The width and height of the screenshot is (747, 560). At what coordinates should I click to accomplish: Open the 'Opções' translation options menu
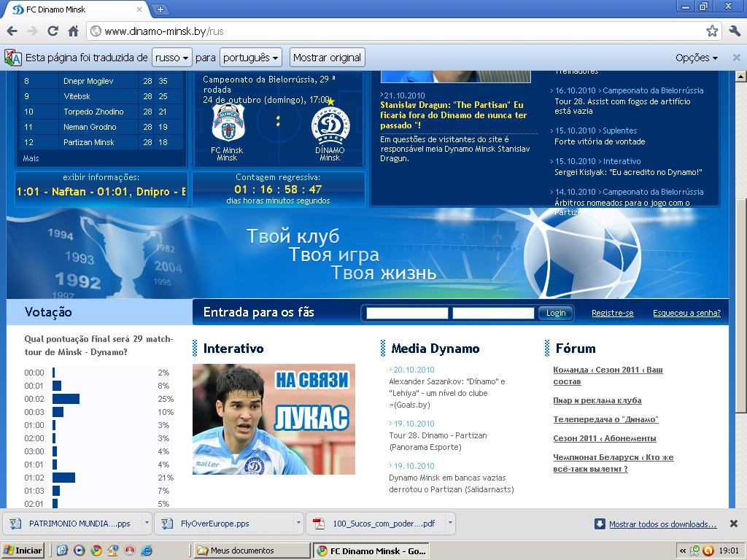(697, 58)
